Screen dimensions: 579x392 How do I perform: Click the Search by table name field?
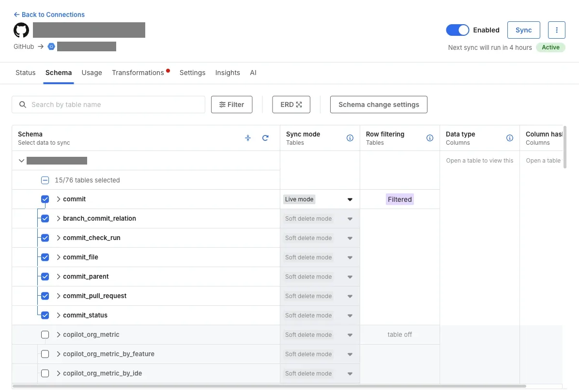pyautogui.click(x=108, y=105)
